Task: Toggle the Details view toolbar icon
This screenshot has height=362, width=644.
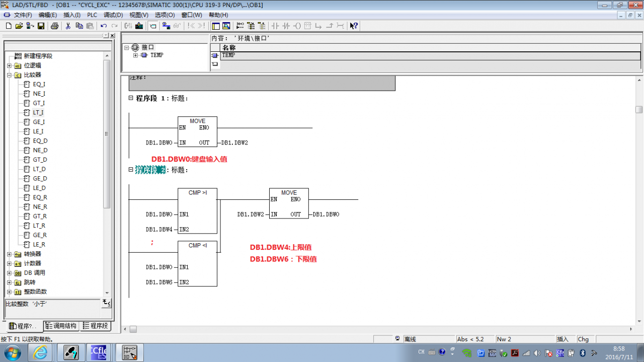Action: [226, 26]
